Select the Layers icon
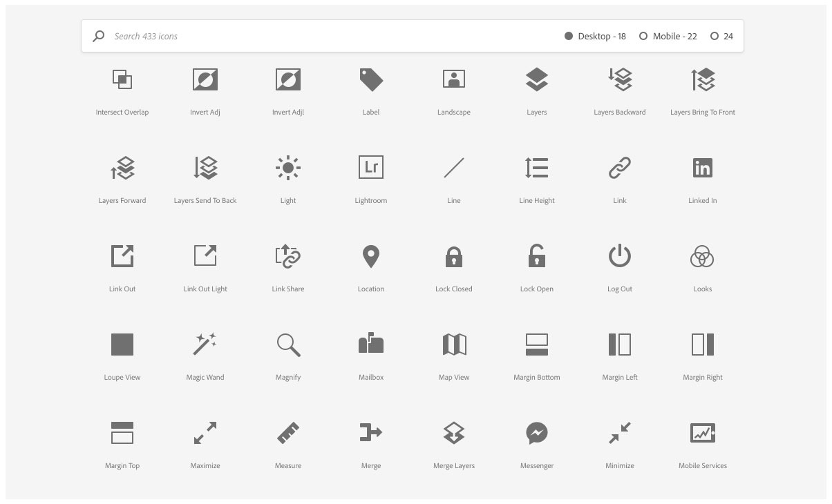The height and width of the screenshot is (504, 832). point(536,79)
